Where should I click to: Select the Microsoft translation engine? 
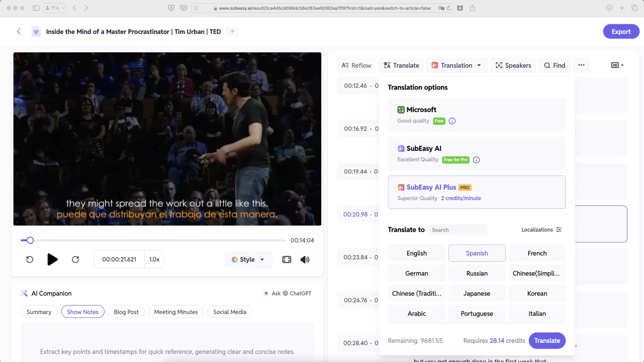point(476,115)
